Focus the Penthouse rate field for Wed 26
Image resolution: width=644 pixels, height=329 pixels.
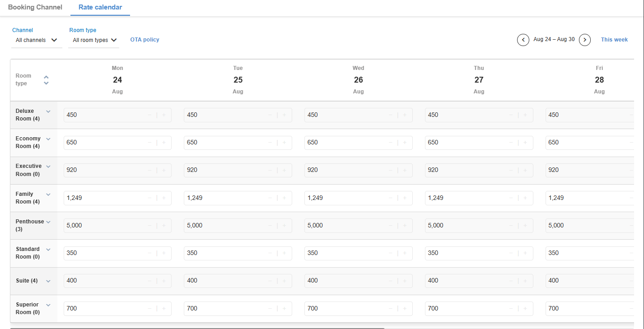(359, 225)
